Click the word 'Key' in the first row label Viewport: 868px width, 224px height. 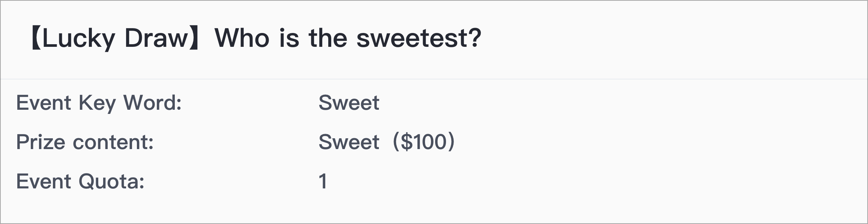pyautogui.click(x=97, y=103)
